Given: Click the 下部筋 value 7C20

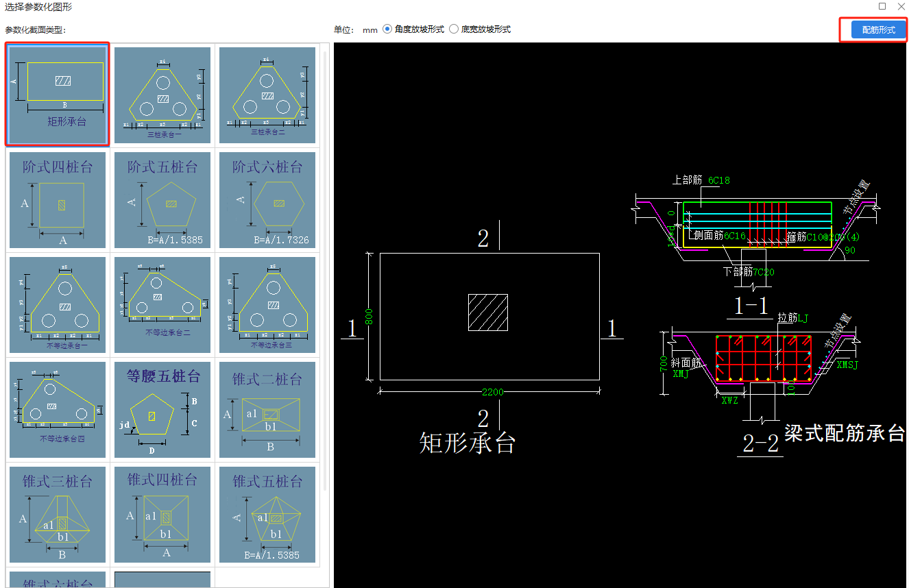Looking at the screenshot, I should tap(764, 272).
